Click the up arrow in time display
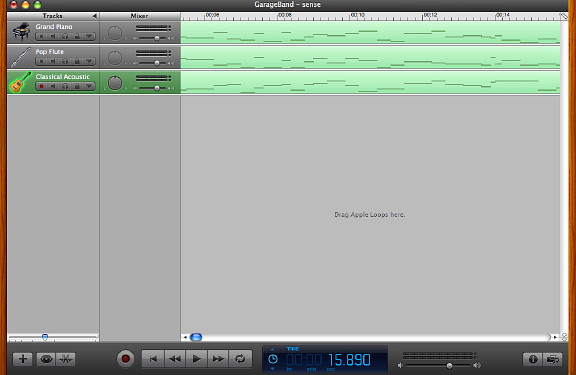 point(273,349)
